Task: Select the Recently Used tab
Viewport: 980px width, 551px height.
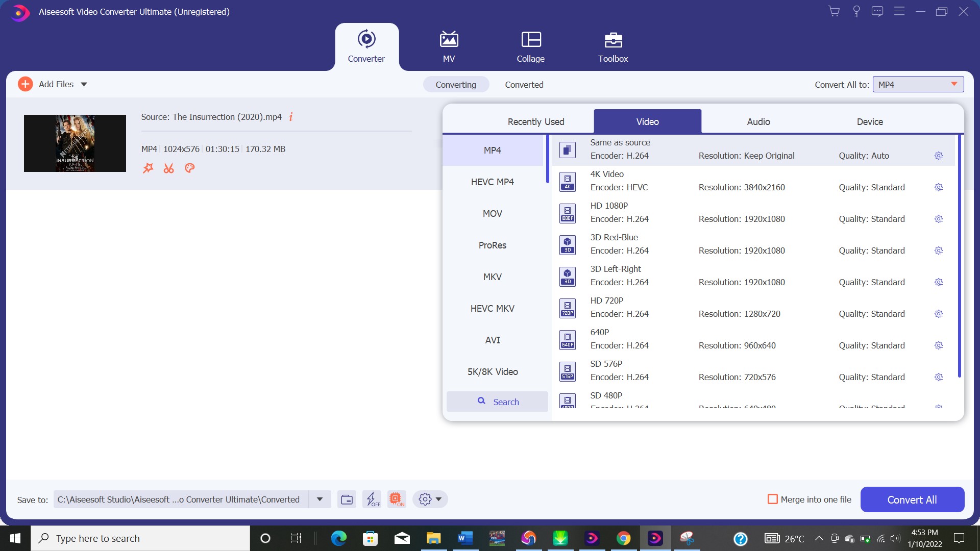Action: (536, 121)
